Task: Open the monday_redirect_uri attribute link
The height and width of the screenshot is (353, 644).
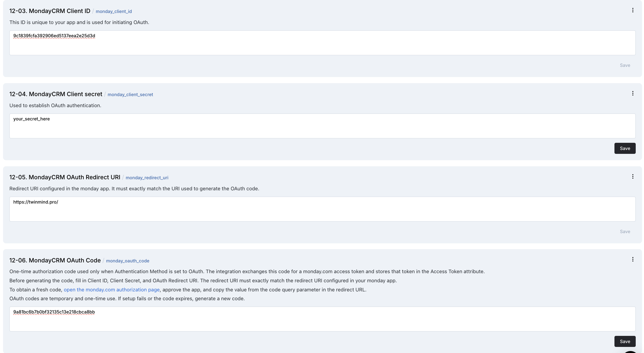Action: 147,178
